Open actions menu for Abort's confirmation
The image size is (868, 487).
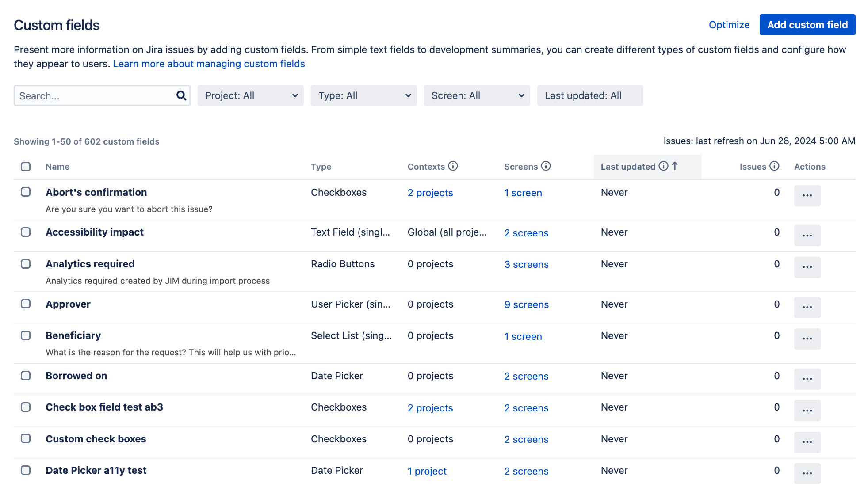coord(807,195)
